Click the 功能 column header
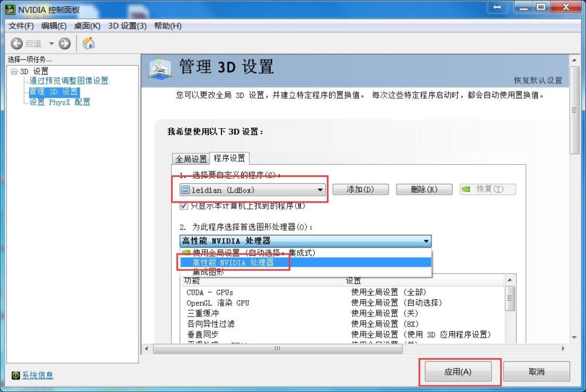Viewport: 586px width, 392px height. [262, 280]
